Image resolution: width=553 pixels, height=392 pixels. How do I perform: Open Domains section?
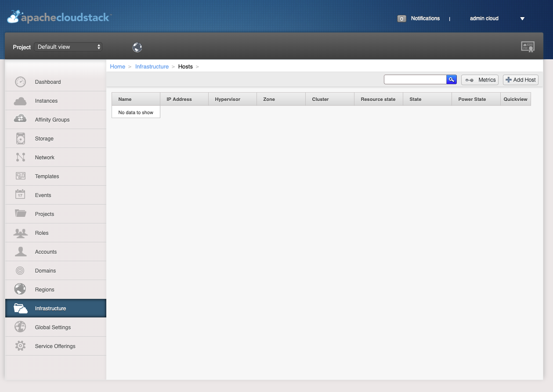56,271
